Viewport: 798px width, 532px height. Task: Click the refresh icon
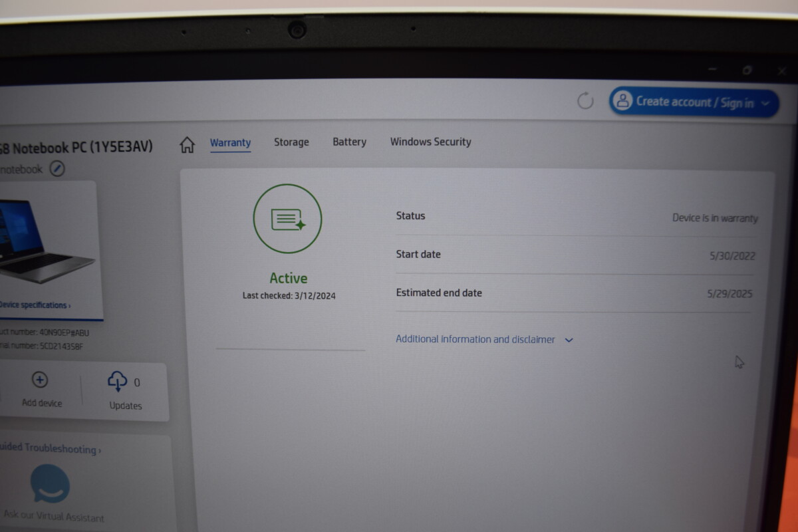(585, 101)
